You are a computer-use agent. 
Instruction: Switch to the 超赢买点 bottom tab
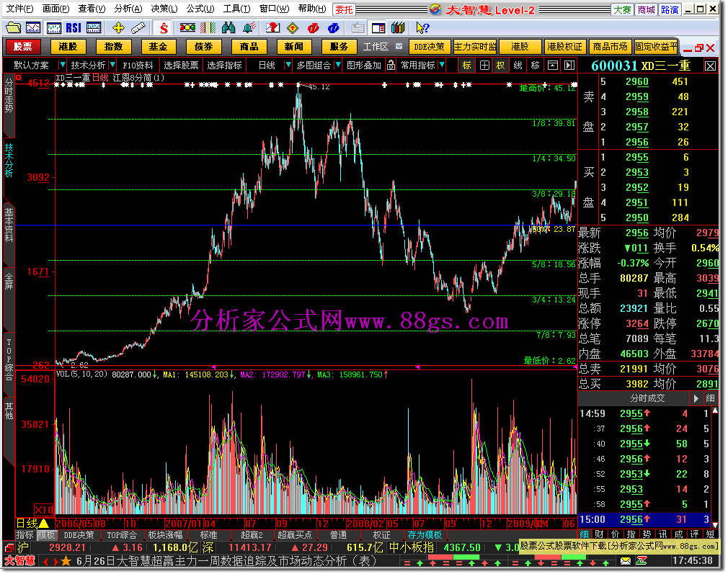point(294,535)
